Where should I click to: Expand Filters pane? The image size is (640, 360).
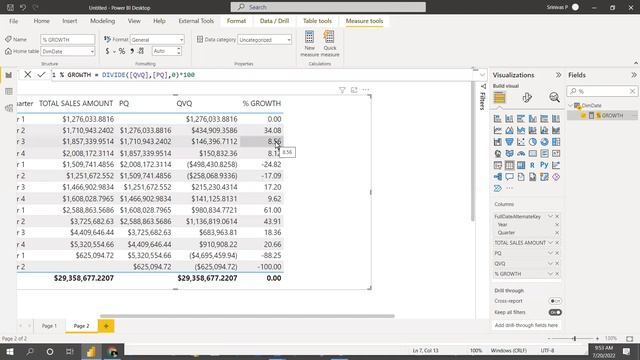click(483, 87)
